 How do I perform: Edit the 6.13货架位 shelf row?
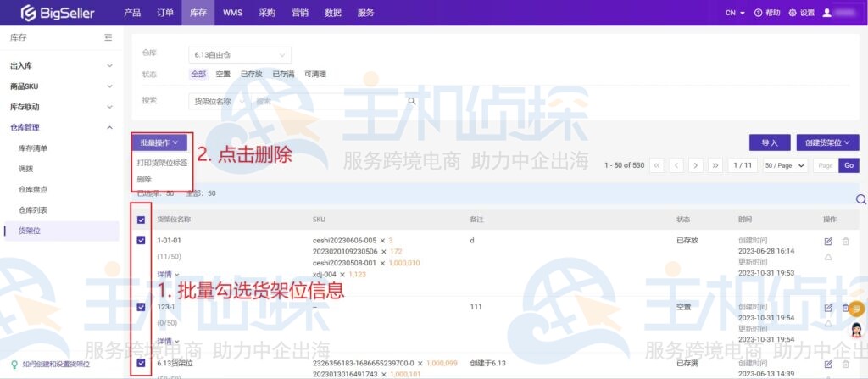pos(828,364)
